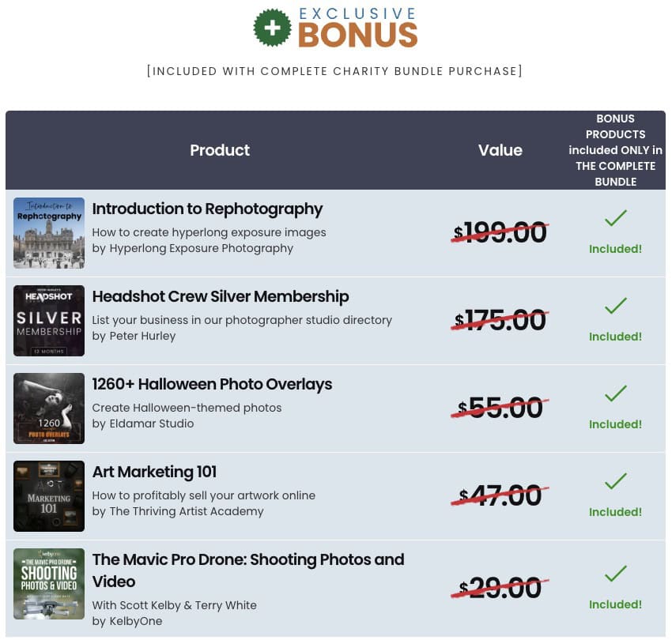Open the Marketing 101 thumbnail image
672x640 pixels.
pyautogui.click(x=49, y=496)
